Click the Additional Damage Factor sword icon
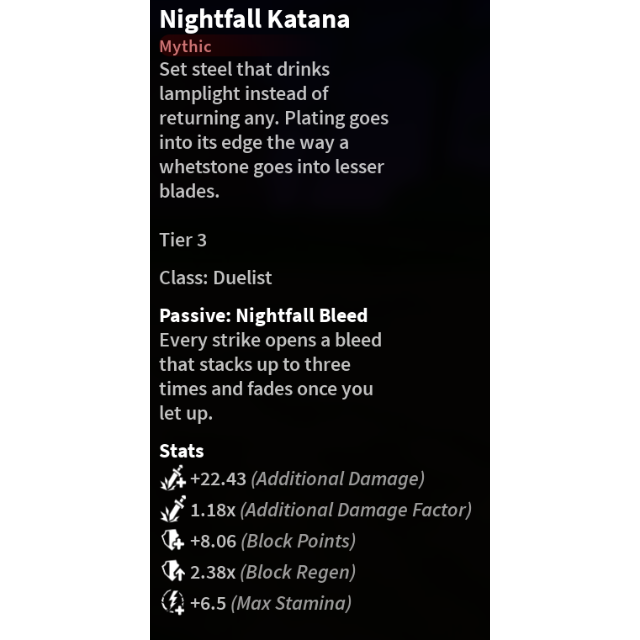The image size is (640, 640). coord(173,509)
